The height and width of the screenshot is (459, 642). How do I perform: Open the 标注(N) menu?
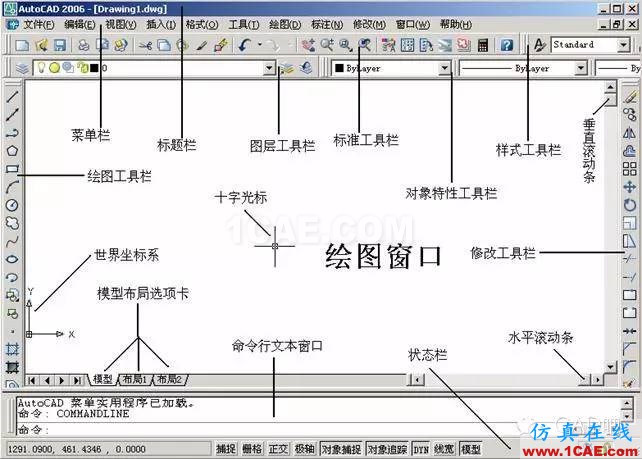[x=327, y=25]
